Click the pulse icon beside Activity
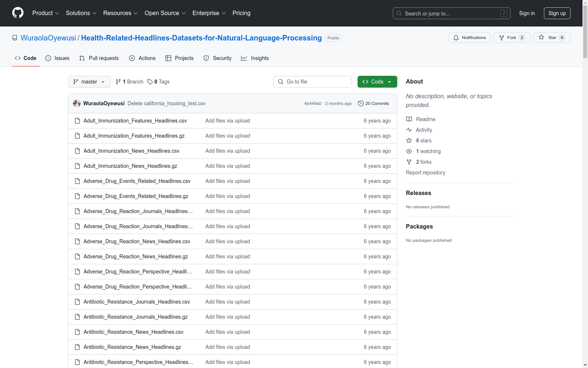Image resolution: width=588 pixels, height=368 pixels. [x=409, y=130]
